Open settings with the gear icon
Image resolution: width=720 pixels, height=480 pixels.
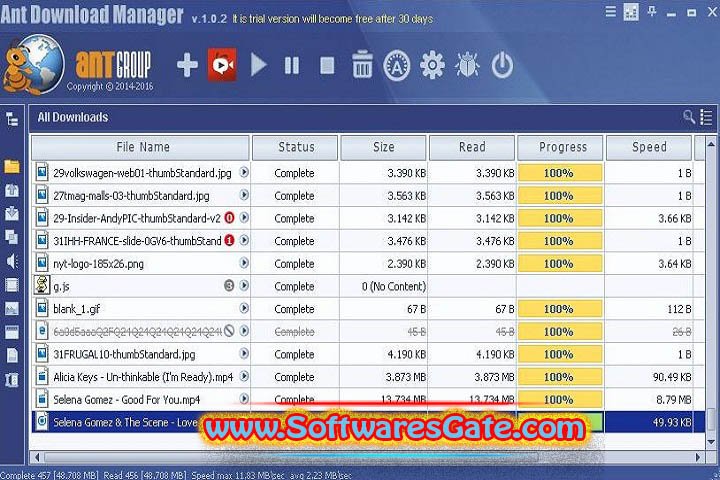[x=432, y=65]
